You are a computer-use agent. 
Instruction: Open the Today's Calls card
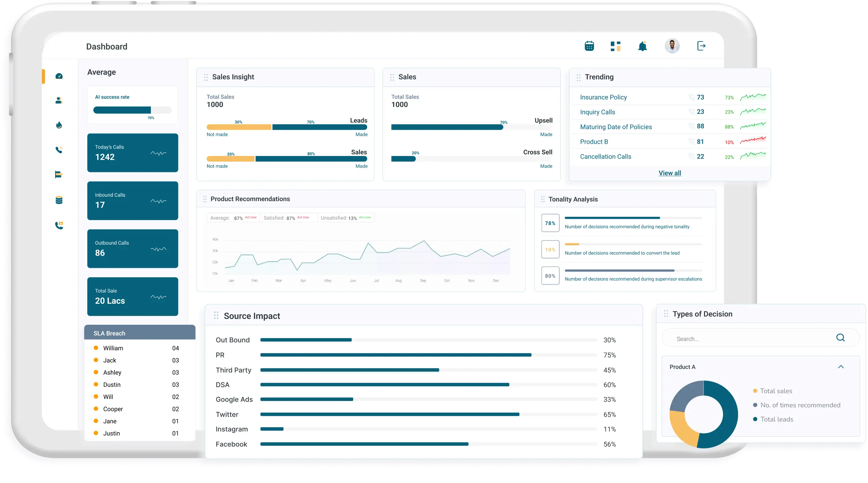pos(132,153)
